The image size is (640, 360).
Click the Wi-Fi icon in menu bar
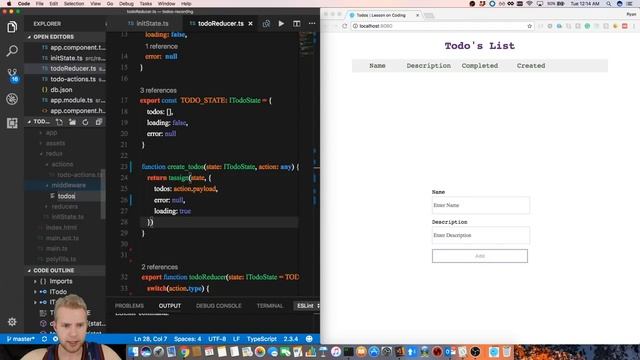click(530, 4)
